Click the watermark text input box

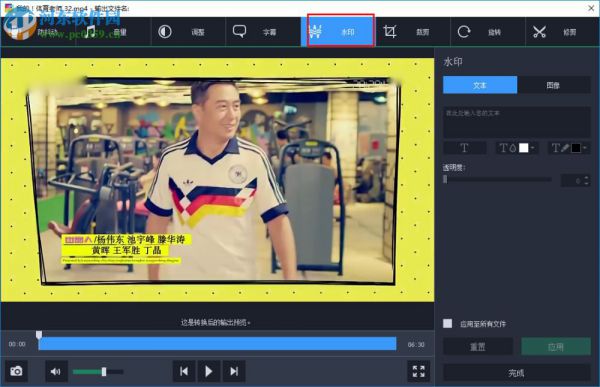[517, 122]
